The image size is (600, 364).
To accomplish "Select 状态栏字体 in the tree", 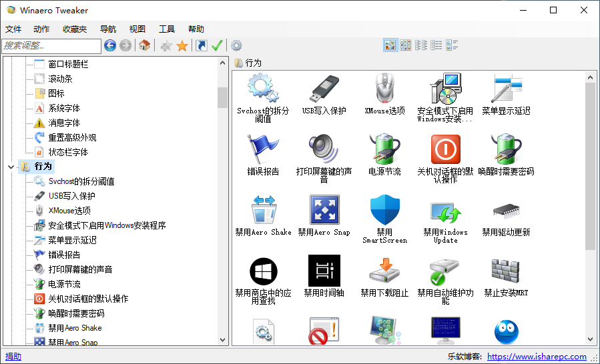I will tap(68, 152).
